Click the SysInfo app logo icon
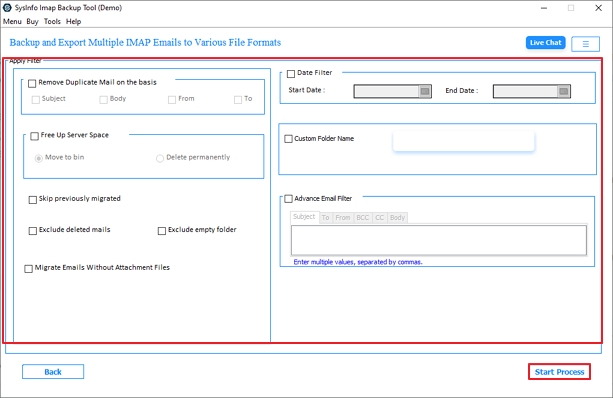 tap(7, 7)
